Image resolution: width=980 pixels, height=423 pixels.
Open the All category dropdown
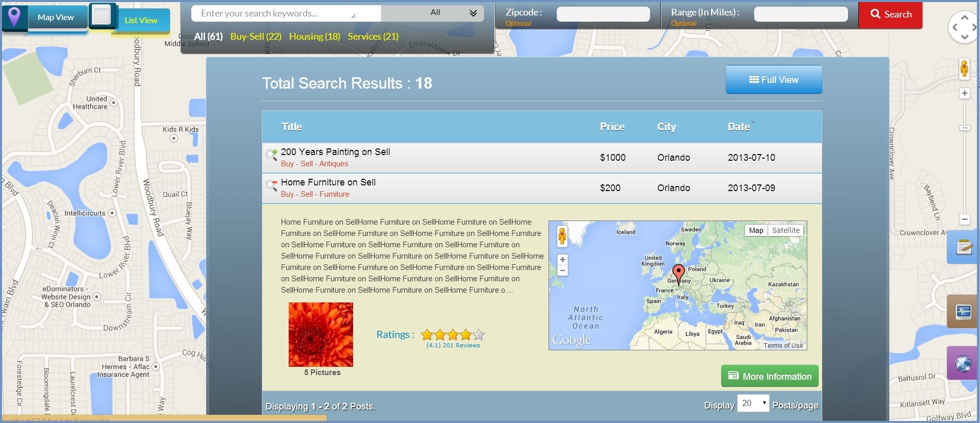coord(433,13)
